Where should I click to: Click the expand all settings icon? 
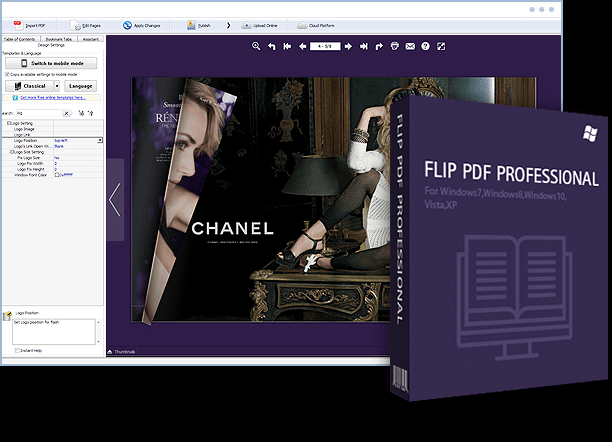[81, 113]
